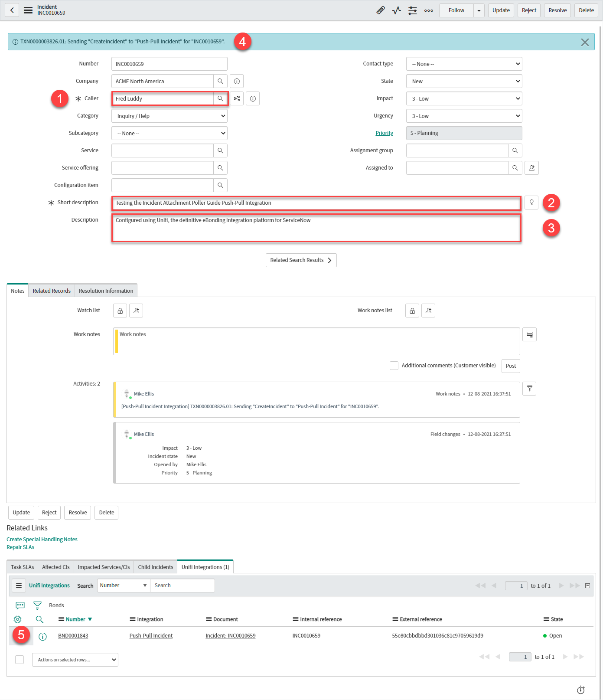Switch to the Child Incidents tab
Image resolution: width=603 pixels, height=700 pixels.
pyautogui.click(x=155, y=567)
